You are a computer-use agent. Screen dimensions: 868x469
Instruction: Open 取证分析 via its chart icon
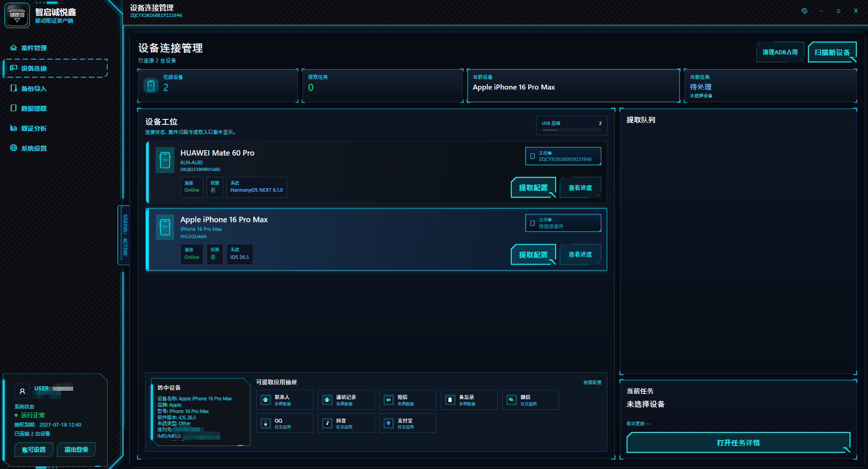[14, 128]
